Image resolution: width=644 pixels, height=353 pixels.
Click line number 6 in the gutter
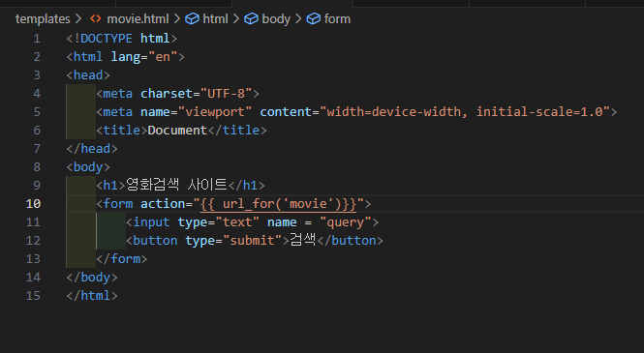point(37,131)
